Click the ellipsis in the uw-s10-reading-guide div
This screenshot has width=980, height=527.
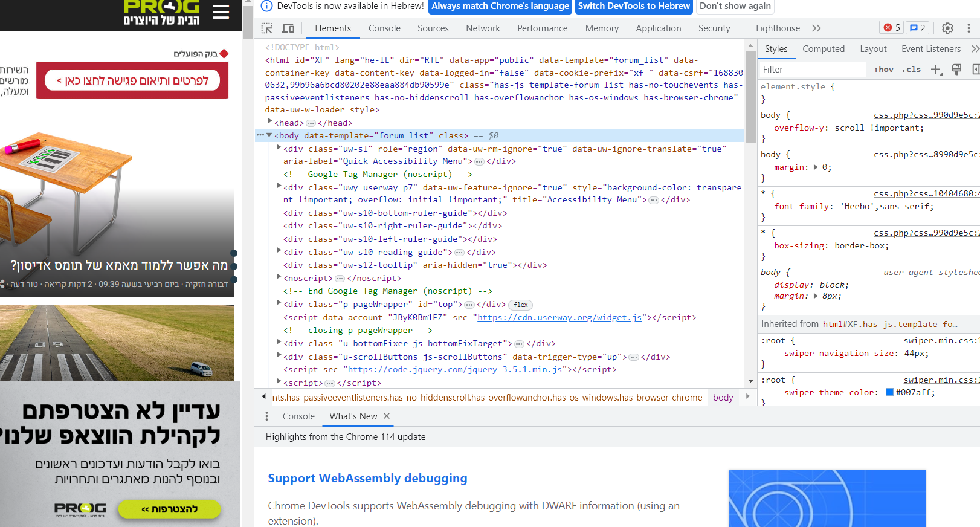(x=459, y=253)
